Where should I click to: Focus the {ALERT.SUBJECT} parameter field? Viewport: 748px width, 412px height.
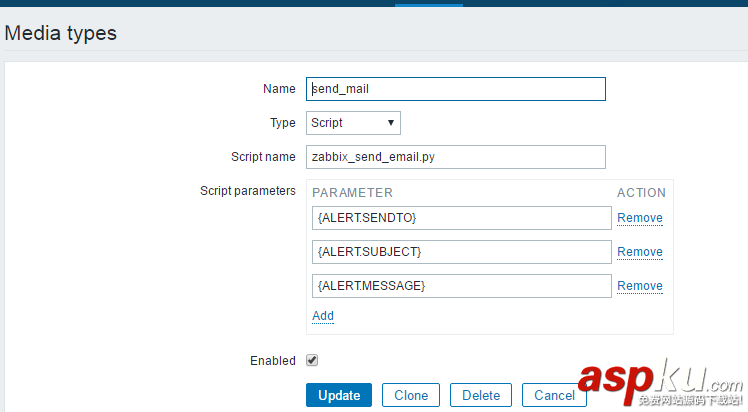pos(461,252)
